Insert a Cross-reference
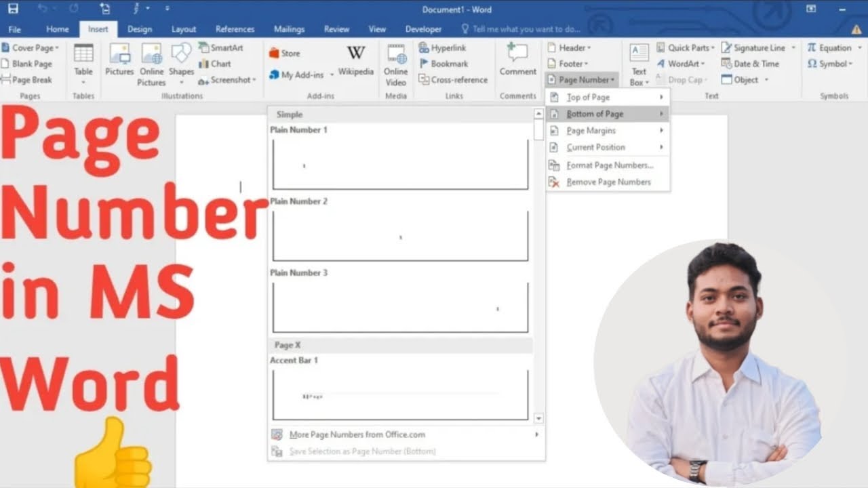 click(453, 79)
